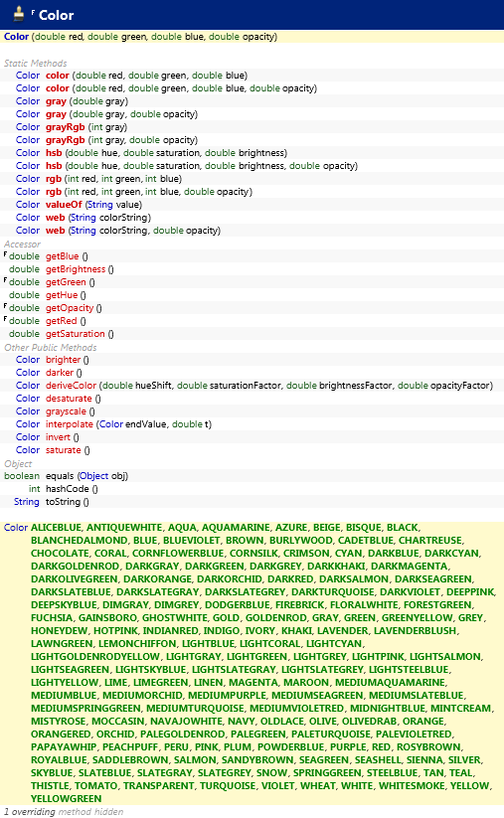Select the LAWNGREEN constant
Image resolution: width=504 pixels, height=818 pixels.
62,644
